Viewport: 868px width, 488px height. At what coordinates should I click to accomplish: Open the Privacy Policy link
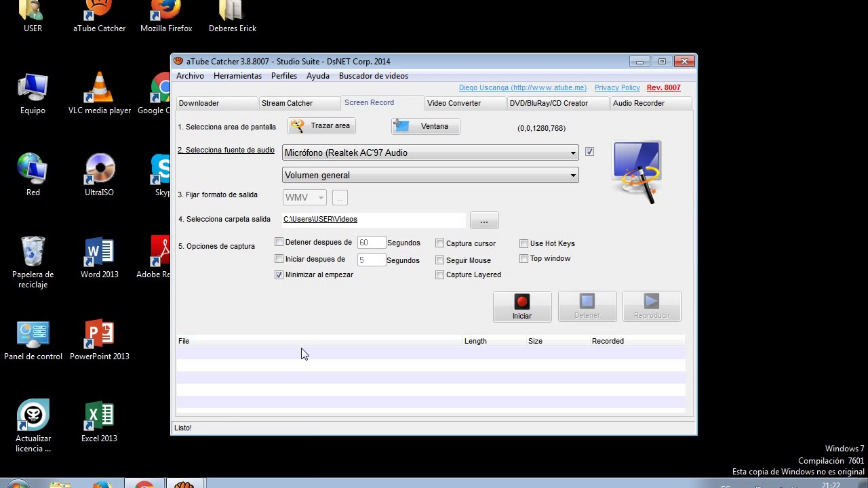point(617,87)
